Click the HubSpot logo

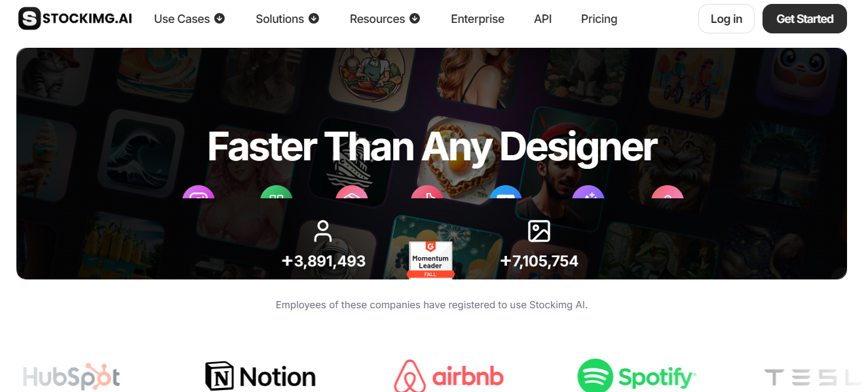(71, 377)
